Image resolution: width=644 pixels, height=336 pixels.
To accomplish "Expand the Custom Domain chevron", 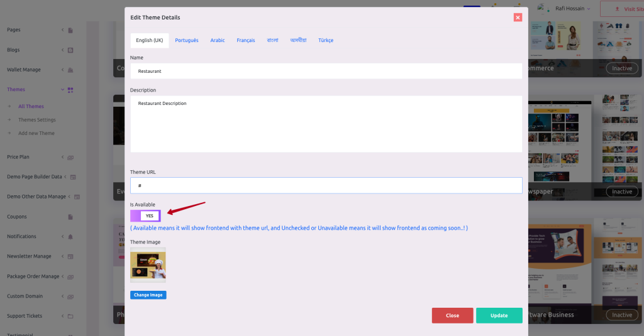I will click(62, 296).
